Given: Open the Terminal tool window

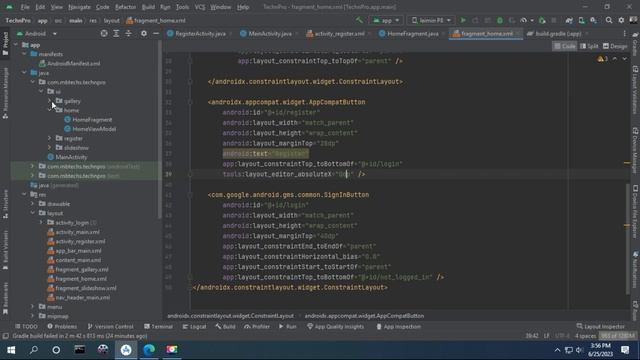Looking at the screenshot, I should 158,327.
